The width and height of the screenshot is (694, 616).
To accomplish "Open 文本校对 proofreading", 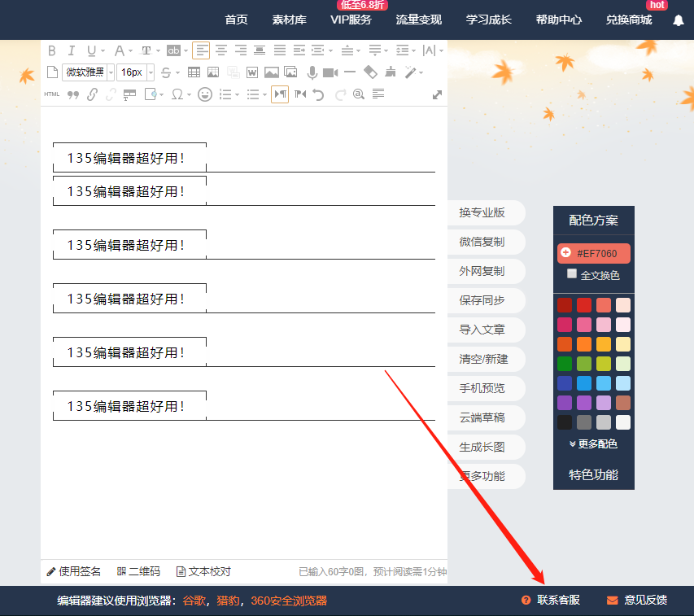I will coord(203,572).
